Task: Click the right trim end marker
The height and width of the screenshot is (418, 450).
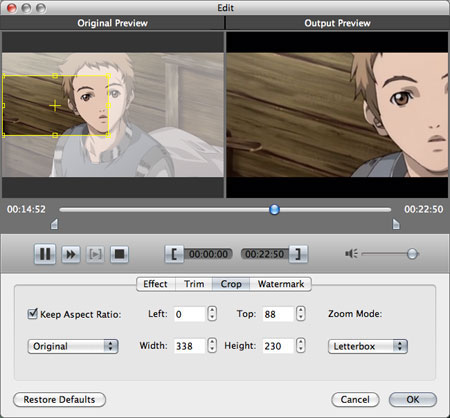Action: point(396,224)
